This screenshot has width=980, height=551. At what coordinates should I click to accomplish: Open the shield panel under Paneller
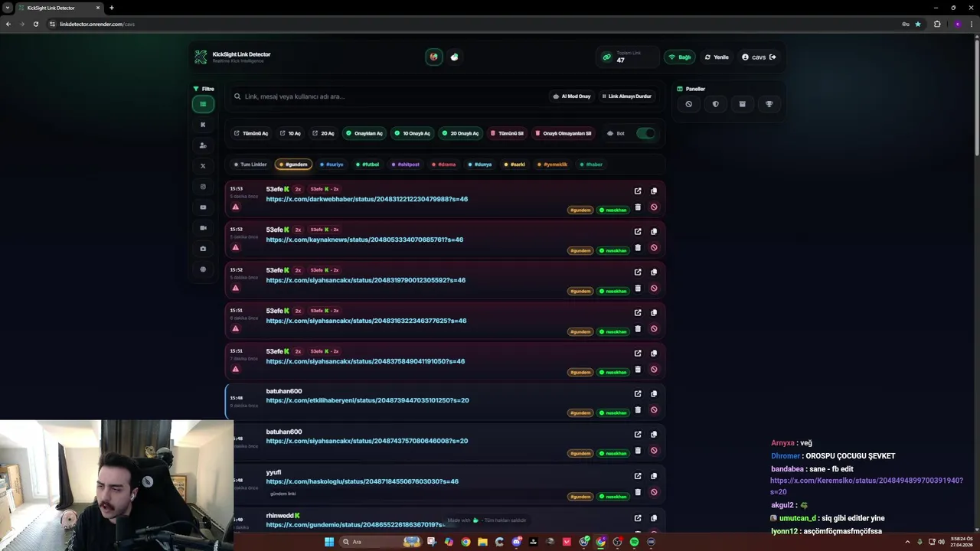(716, 104)
